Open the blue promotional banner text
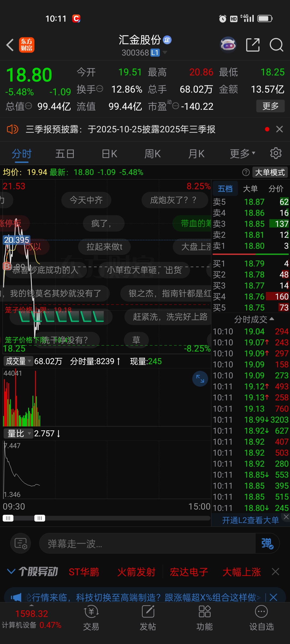 coord(143,597)
